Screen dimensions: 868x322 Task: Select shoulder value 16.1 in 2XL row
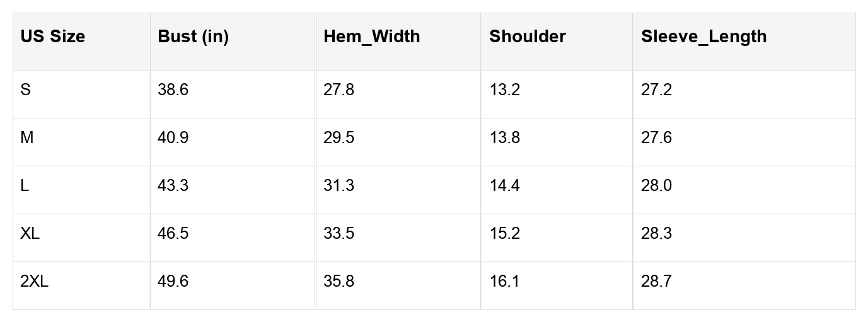504,282
